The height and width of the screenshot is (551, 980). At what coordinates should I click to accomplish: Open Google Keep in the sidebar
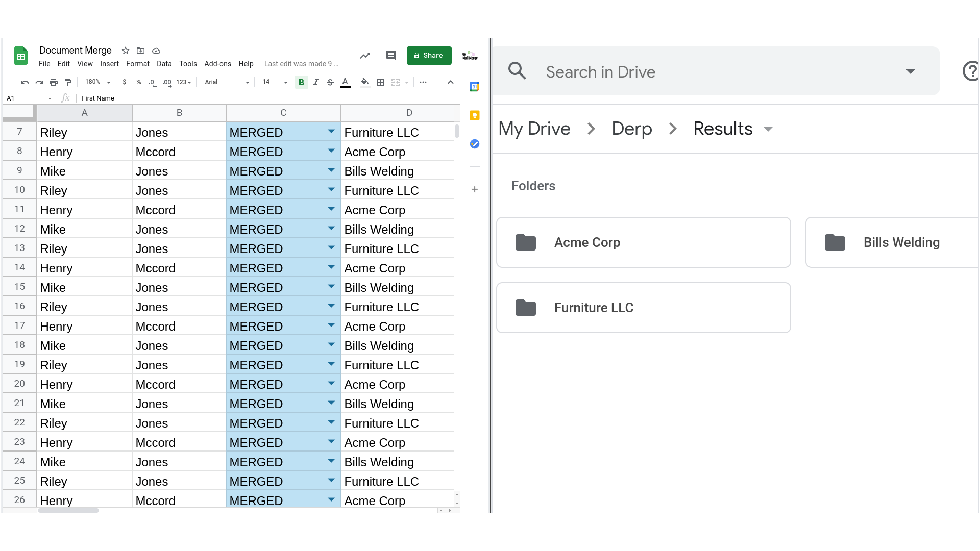[475, 116]
